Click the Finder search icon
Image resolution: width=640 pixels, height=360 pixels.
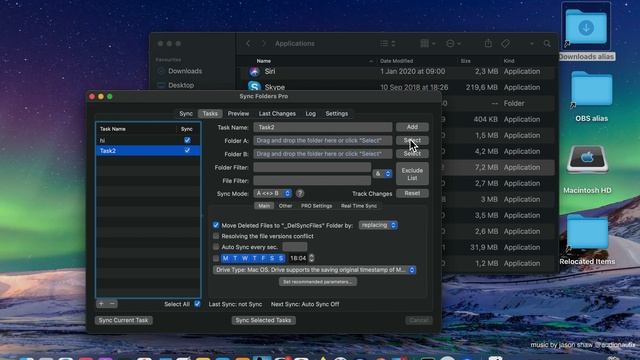(547, 44)
